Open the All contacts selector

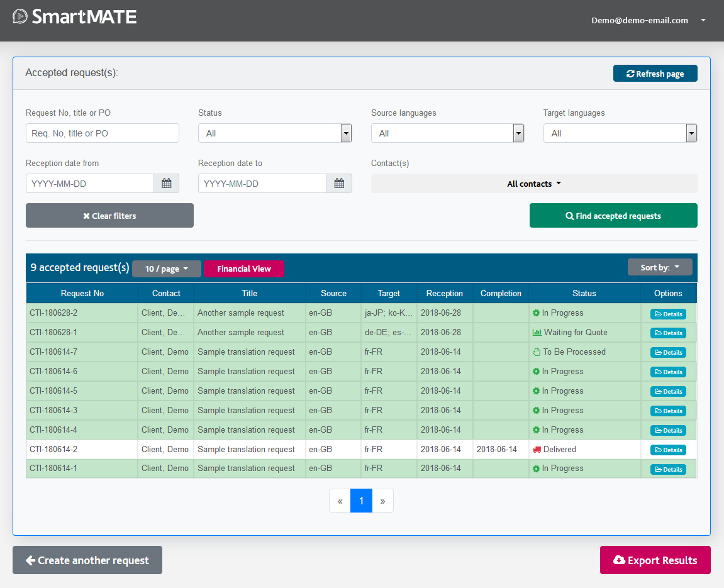(534, 184)
